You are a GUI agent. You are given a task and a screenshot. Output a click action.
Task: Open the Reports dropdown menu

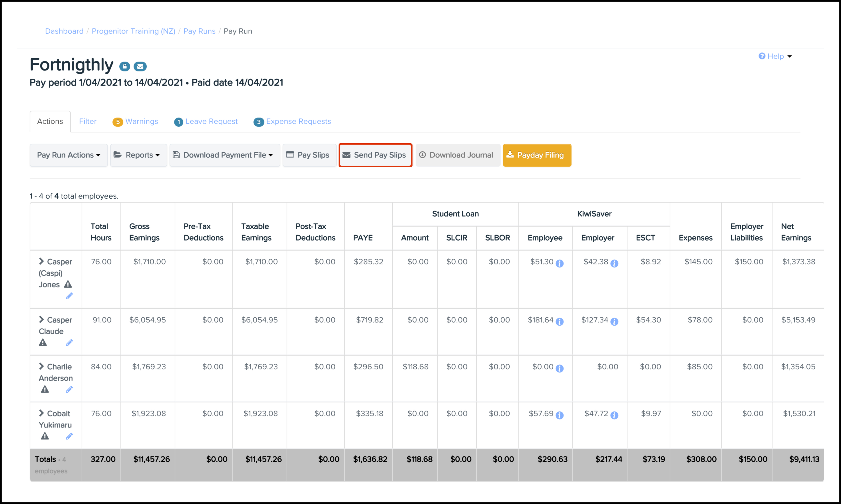(138, 155)
